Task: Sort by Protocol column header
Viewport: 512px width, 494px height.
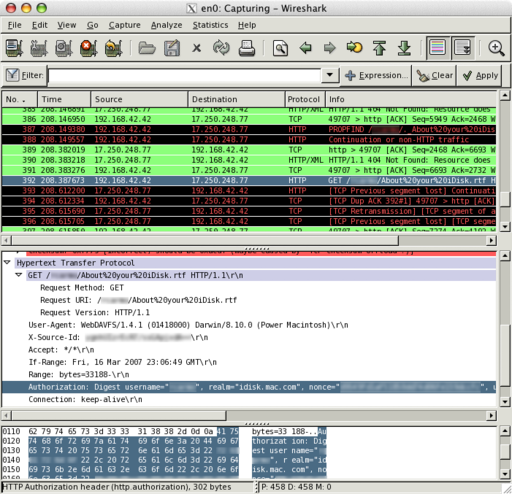Action: 305,99
